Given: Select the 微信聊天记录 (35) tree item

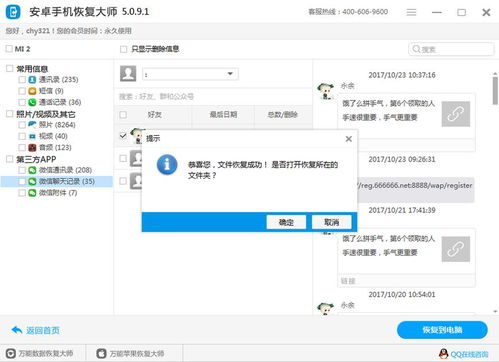Looking at the screenshot, I should [57, 181].
